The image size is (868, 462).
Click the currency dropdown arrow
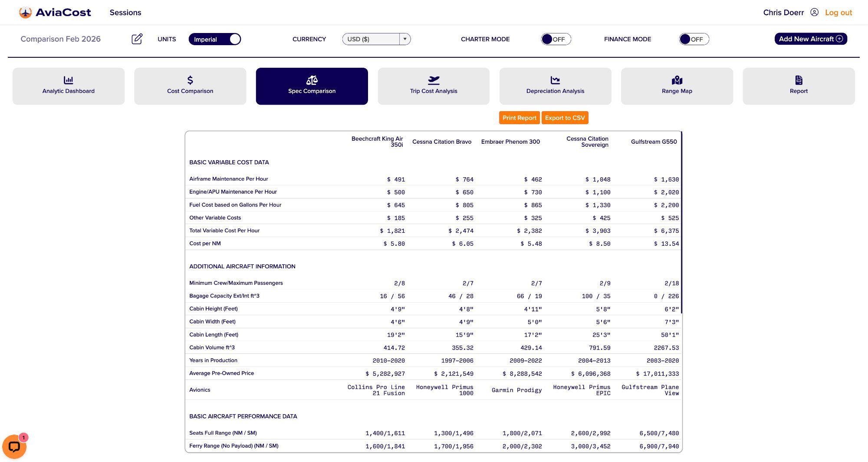pos(404,39)
